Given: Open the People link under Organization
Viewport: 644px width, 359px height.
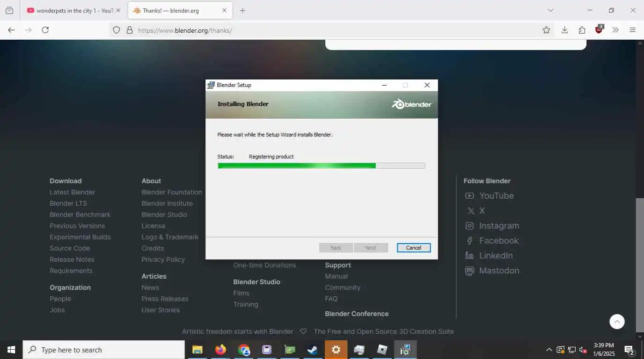Looking at the screenshot, I should coord(60,299).
